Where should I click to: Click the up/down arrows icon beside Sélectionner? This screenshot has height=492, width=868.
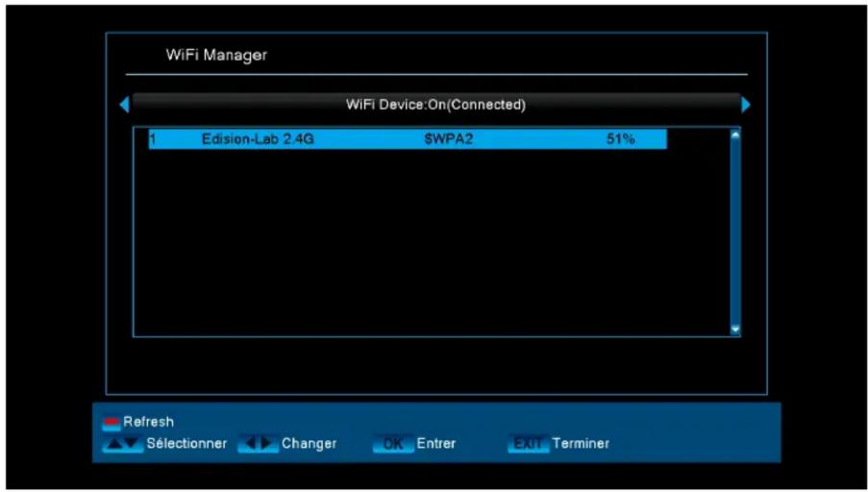click(123, 444)
